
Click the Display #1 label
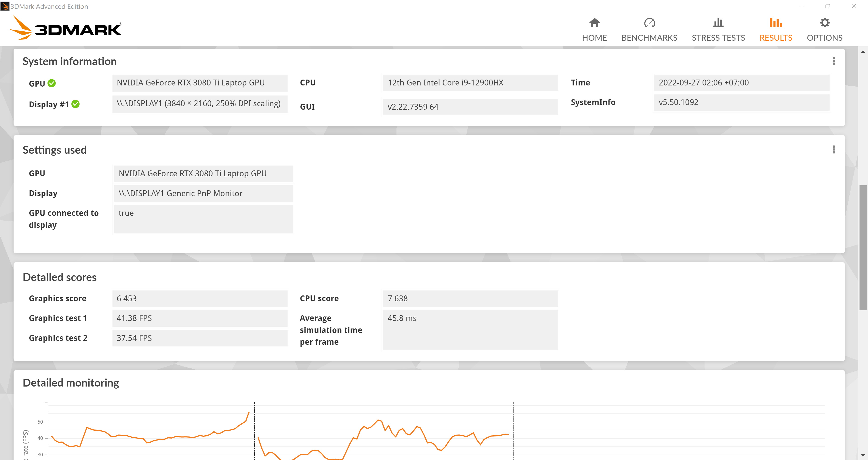coord(49,104)
